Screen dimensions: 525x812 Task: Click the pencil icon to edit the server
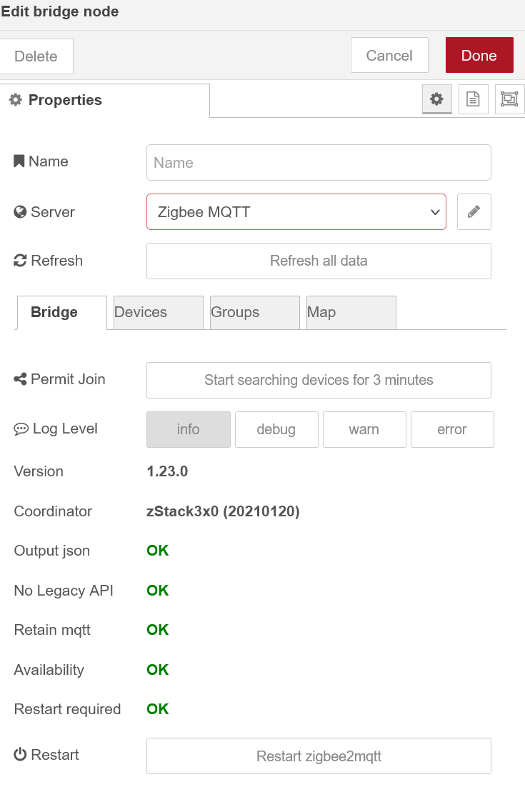pos(474,211)
